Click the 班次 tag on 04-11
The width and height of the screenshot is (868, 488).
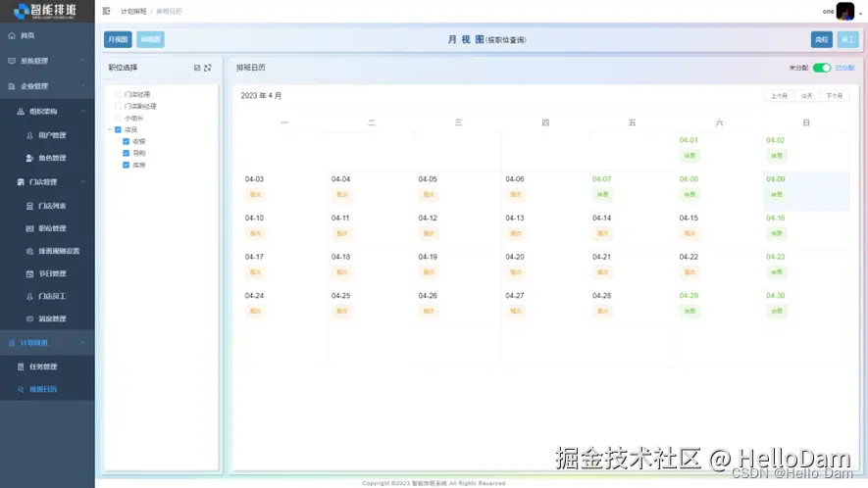tap(342, 233)
